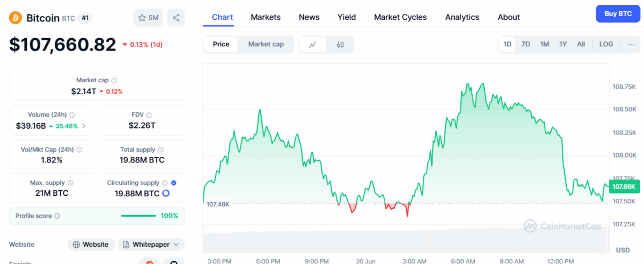644x264 pixels.
Task: Click 30 Jun date label on axis
Action: pyautogui.click(x=365, y=261)
